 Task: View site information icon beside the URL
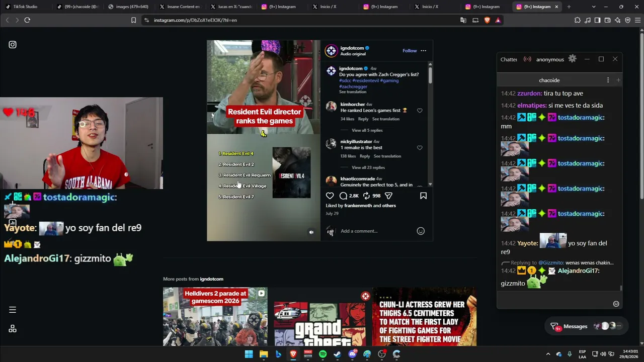coord(146,20)
